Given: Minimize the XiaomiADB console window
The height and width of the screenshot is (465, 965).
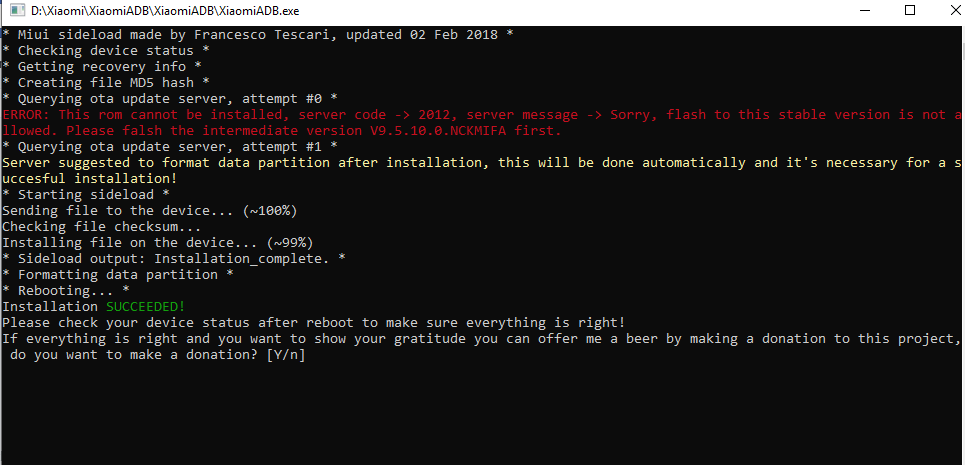Looking at the screenshot, I should click(x=863, y=10).
